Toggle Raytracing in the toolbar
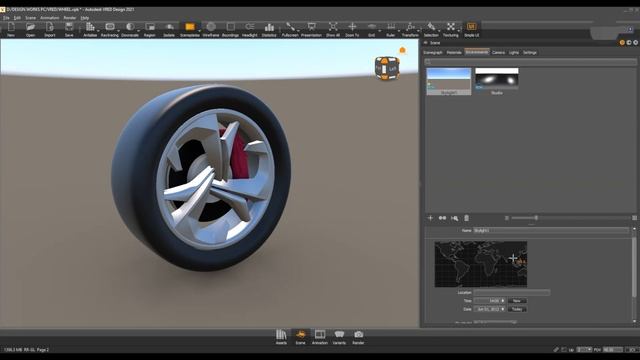This screenshot has width=640, height=360. pos(110,27)
